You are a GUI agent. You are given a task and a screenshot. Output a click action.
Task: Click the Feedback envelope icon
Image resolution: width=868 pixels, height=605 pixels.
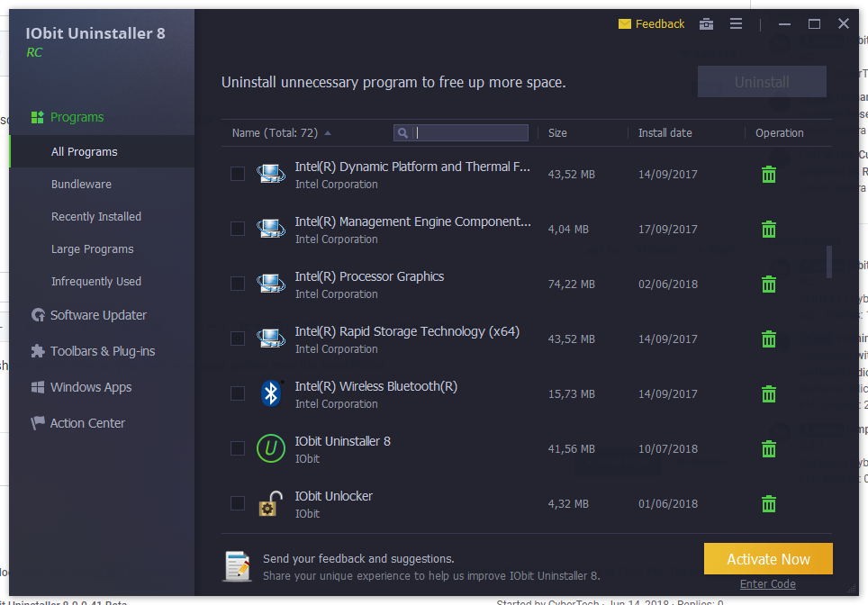coord(625,24)
